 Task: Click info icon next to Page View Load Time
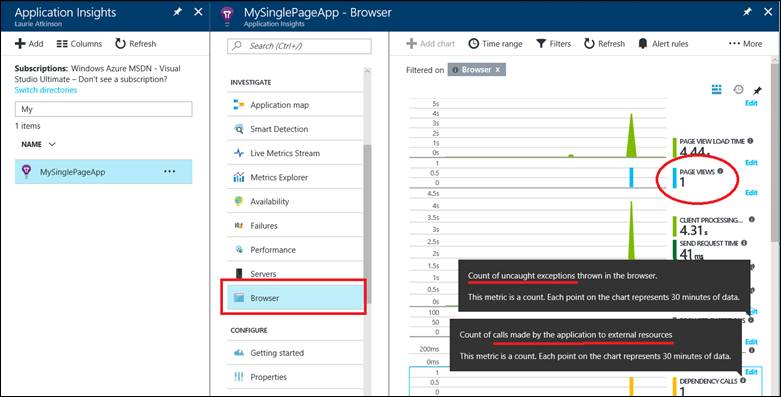[750, 141]
